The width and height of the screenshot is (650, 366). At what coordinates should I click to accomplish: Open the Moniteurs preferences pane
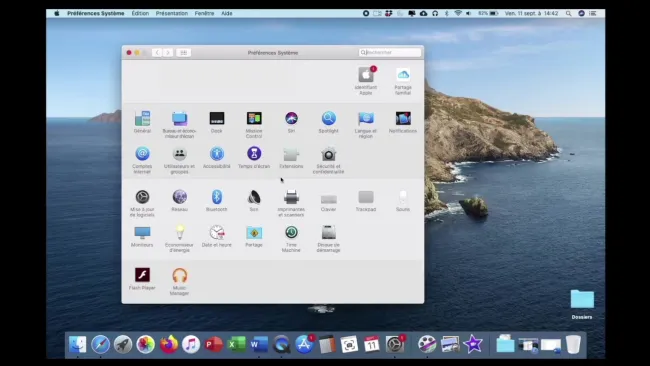142,233
